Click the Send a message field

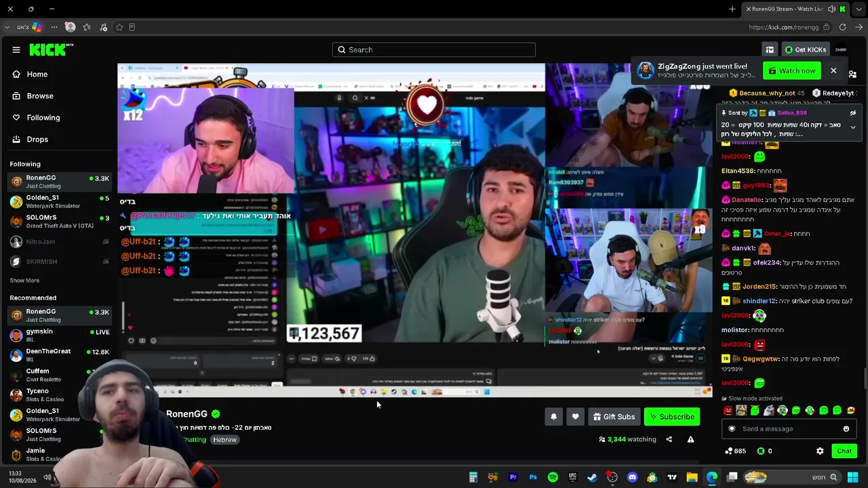(788, 429)
